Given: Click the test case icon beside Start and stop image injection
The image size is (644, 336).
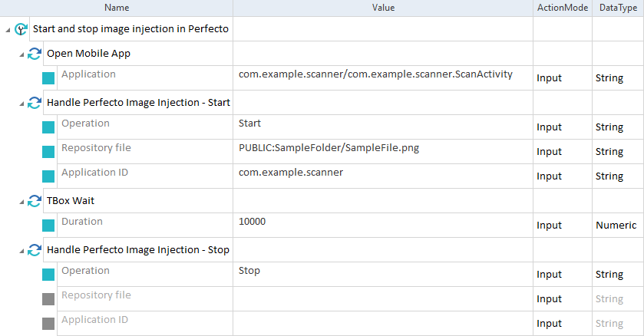Looking at the screenshot, I should click(x=21, y=29).
